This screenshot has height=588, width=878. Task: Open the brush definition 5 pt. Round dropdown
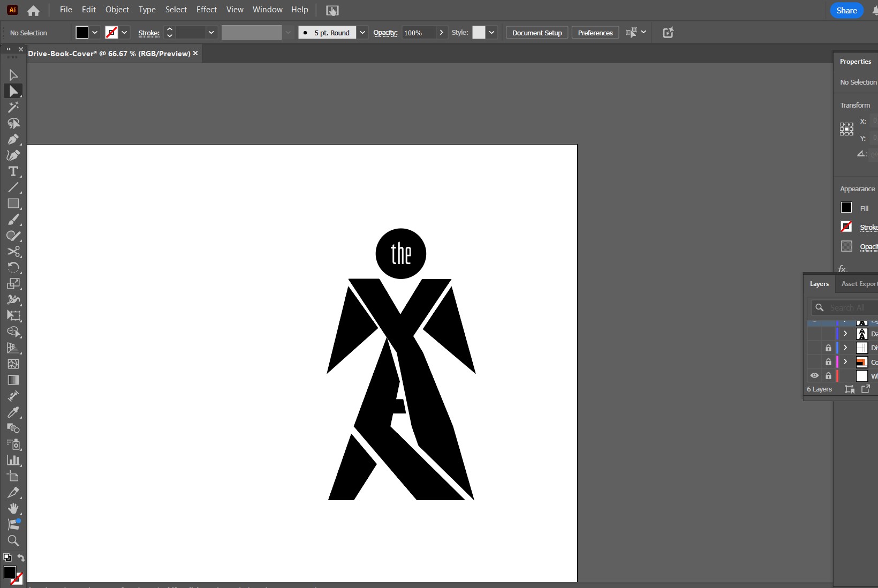pos(362,33)
